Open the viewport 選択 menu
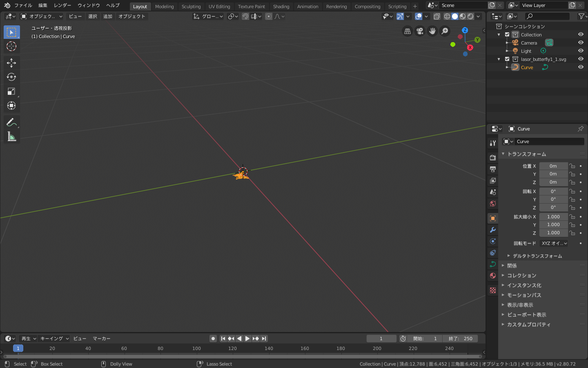588x368 pixels. pos(93,16)
